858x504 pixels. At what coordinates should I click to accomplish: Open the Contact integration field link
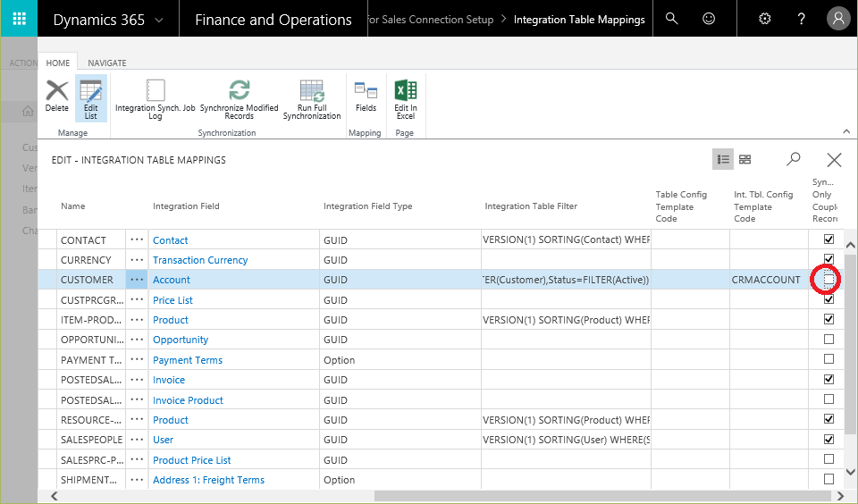tap(170, 240)
